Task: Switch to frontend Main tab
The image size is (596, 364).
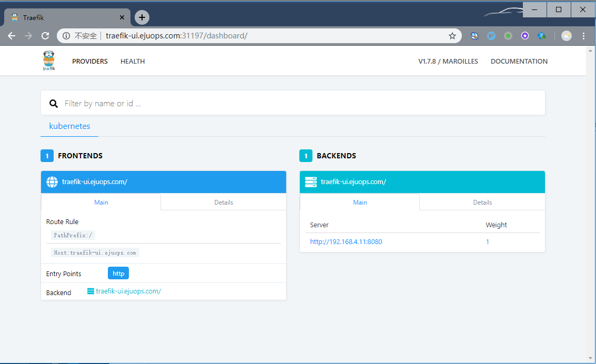Action: (x=101, y=203)
